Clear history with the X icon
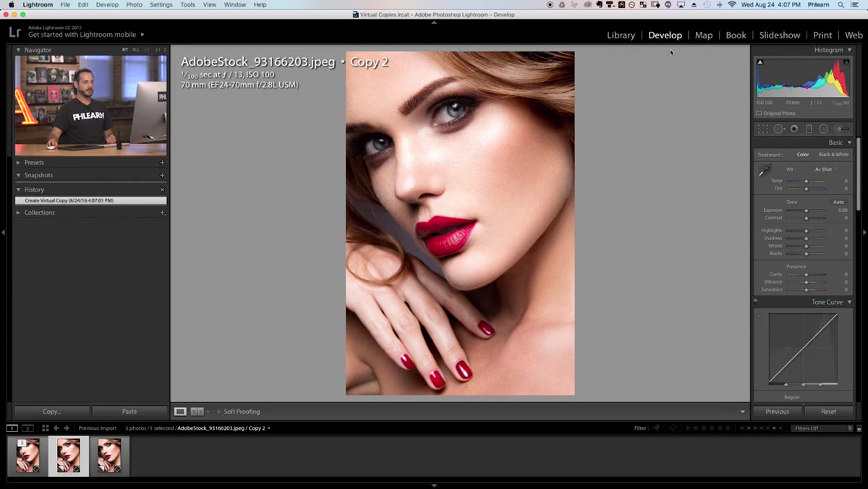Image resolution: width=868 pixels, height=489 pixels. click(162, 190)
